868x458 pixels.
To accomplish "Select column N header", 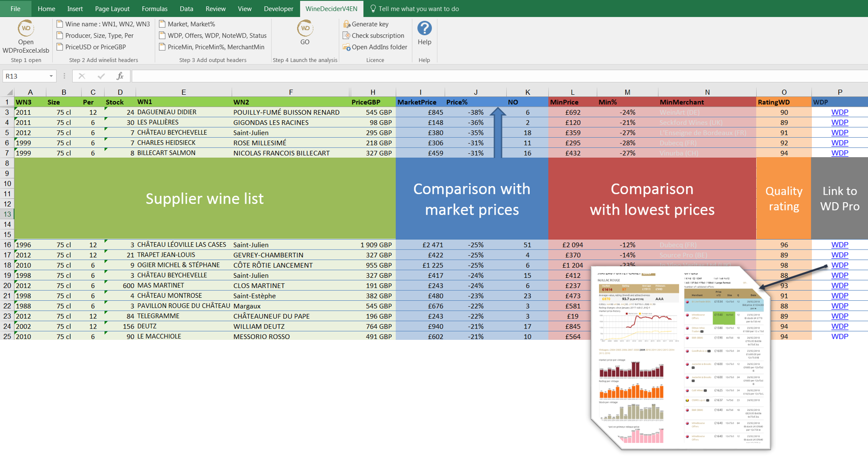I will click(707, 92).
